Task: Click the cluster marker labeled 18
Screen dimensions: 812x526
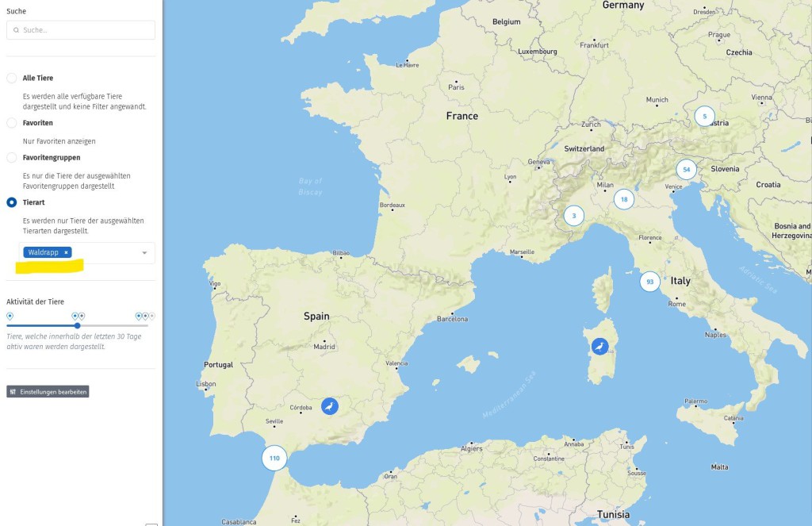Action: pos(624,199)
